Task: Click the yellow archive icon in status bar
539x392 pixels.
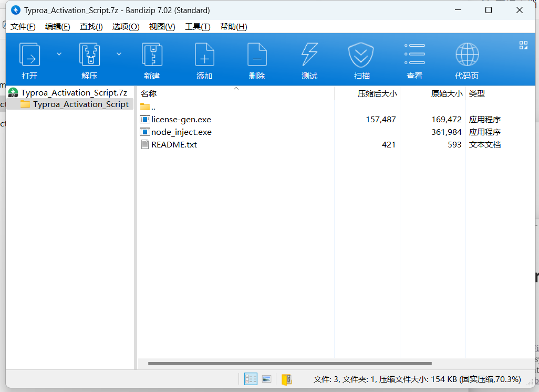Action: (x=286, y=379)
